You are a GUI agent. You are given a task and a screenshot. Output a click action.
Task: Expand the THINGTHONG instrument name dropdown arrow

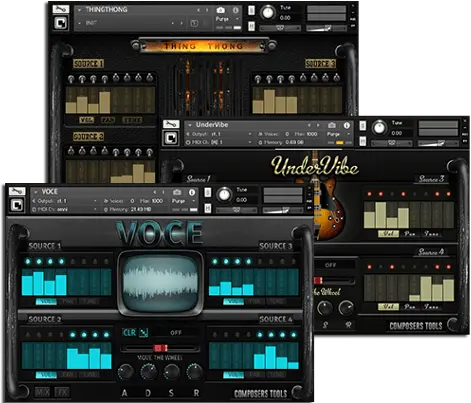click(79, 10)
